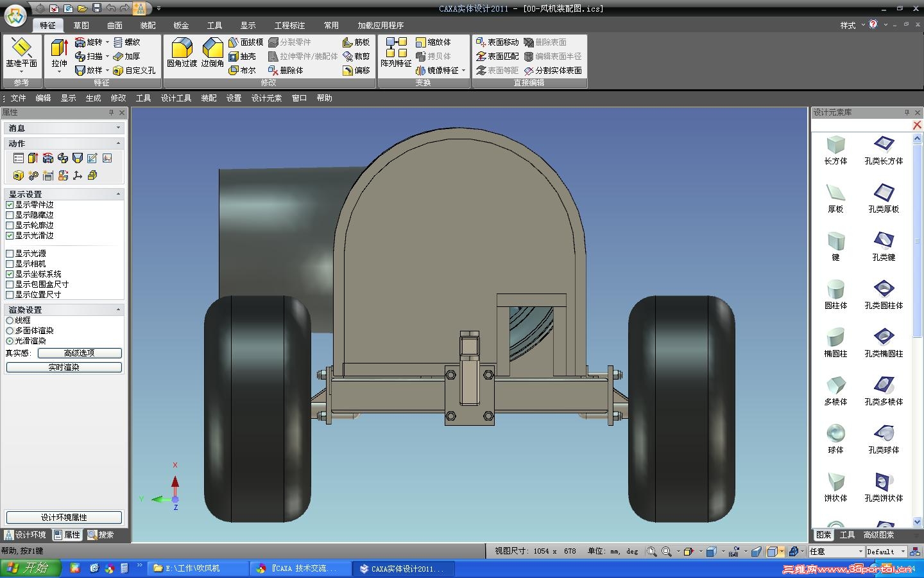
Task: Select the 圆角过渡 fillet tool
Action: [182, 53]
